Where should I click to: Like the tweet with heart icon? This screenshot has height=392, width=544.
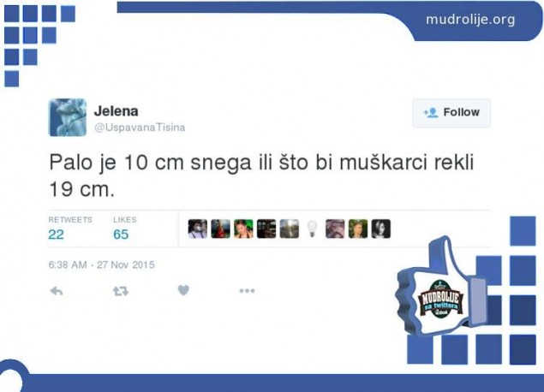coord(183,290)
